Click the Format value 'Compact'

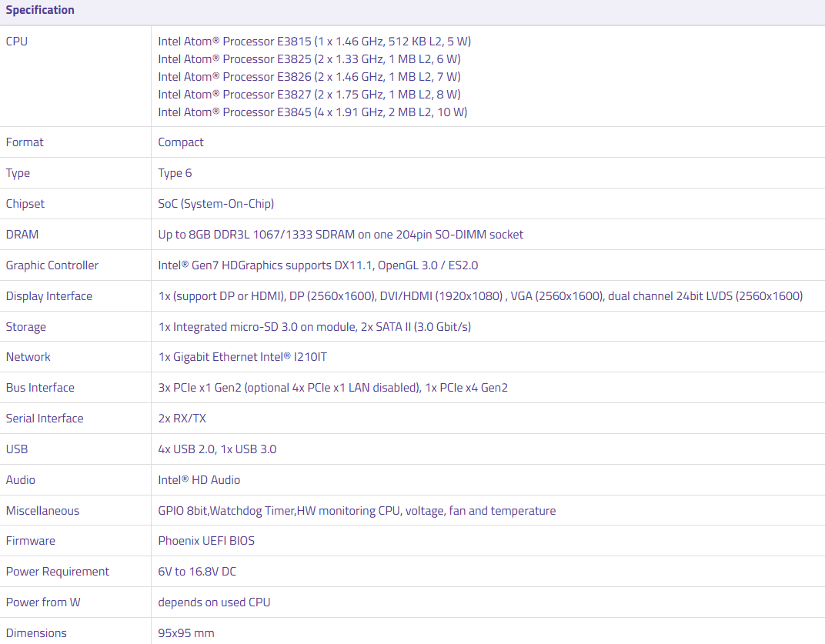pyautogui.click(x=181, y=142)
